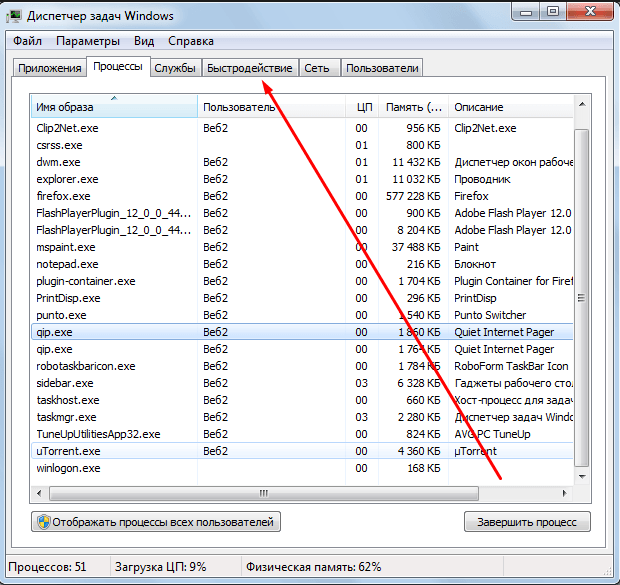Sort by Пользователь column header

tap(271, 106)
